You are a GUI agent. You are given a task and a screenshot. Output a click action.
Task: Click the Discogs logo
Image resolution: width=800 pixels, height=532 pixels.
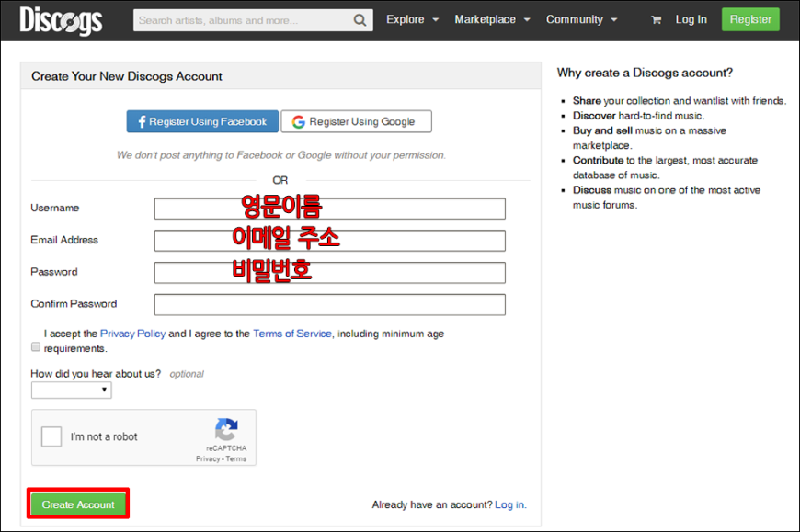tap(61, 21)
